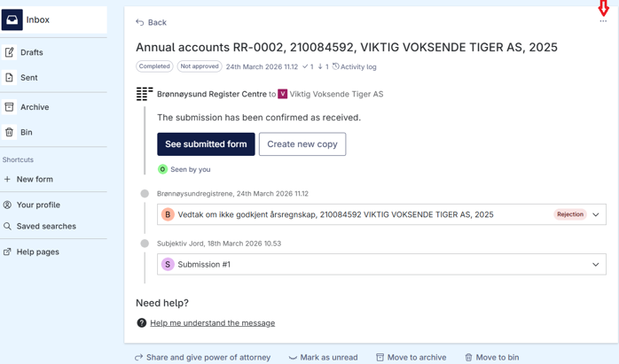
Task: Go Back to the message list
Action: (151, 22)
